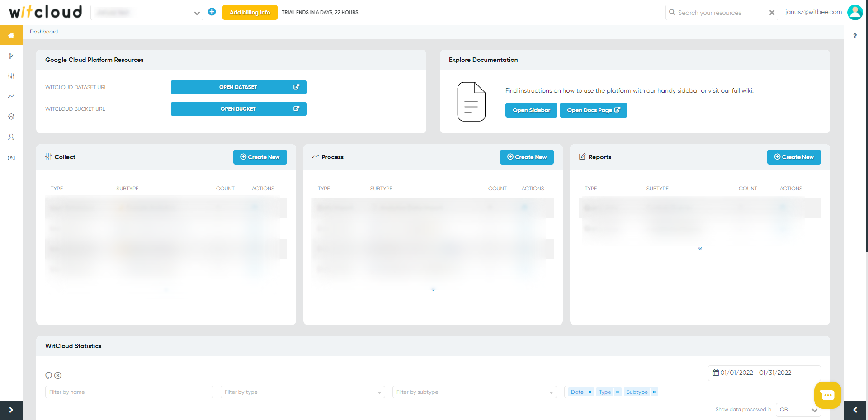This screenshot has height=420, width=868.
Task: Expand more rows in Reports panel
Action: [x=700, y=249]
